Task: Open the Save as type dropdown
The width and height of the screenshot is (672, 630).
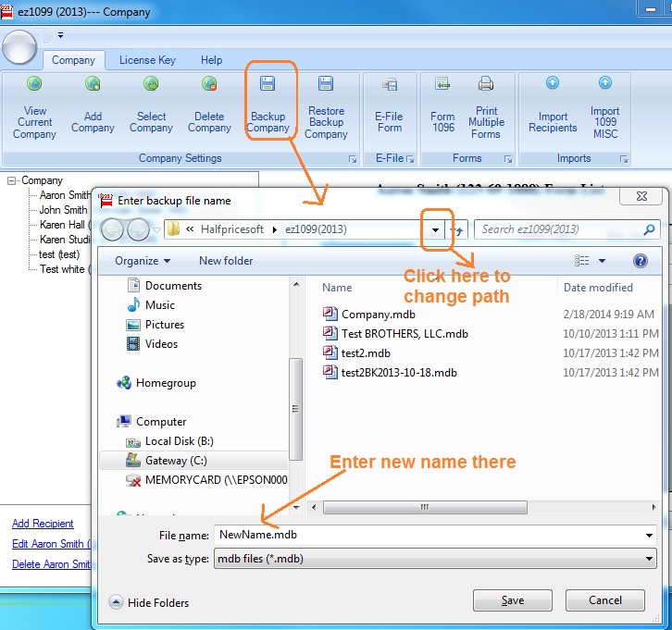Action: point(649,559)
